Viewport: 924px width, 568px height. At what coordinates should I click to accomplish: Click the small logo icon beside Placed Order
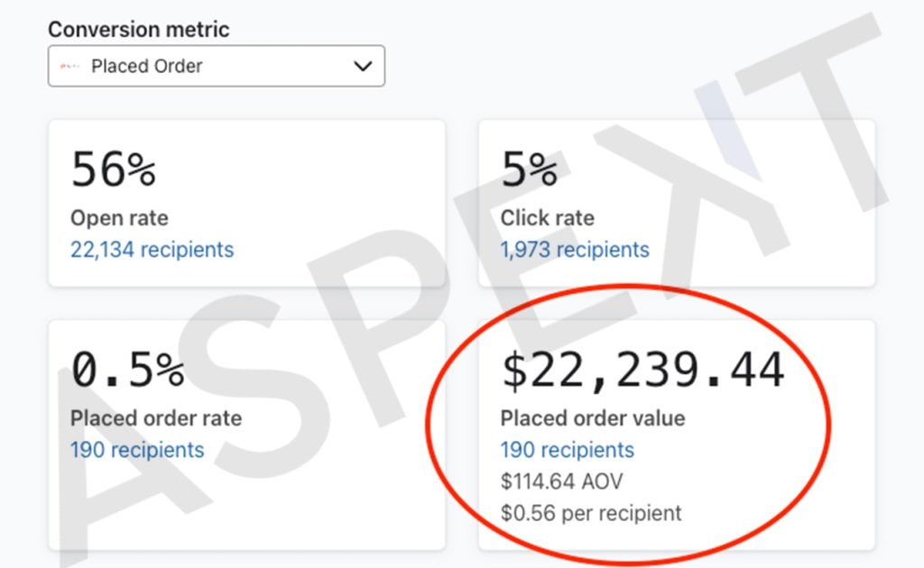pos(69,66)
